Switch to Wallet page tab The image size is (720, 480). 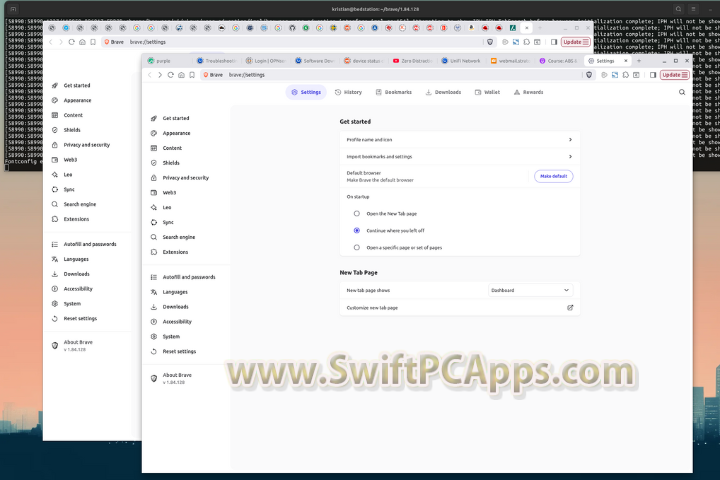(487, 92)
